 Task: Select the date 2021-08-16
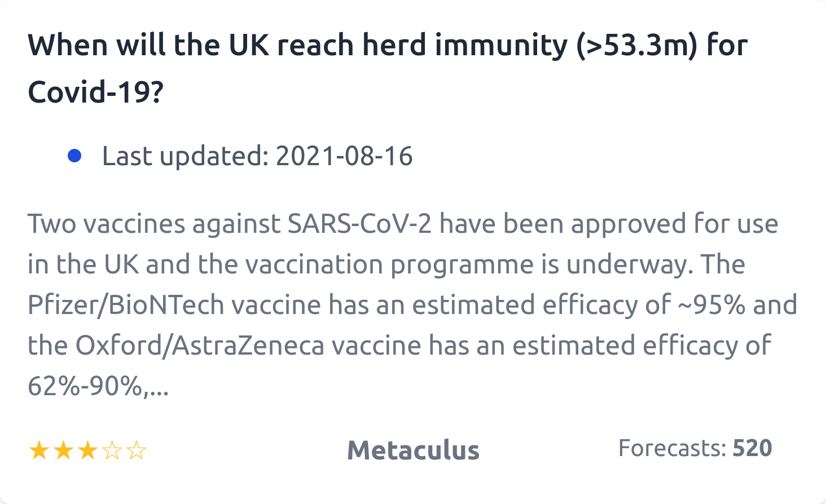(x=344, y=156)
